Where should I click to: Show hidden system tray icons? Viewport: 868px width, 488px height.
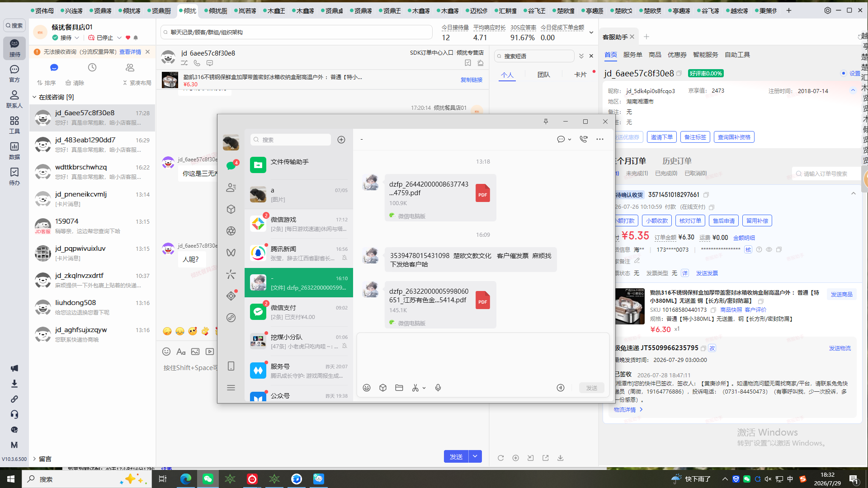click(x=725, y=479)
